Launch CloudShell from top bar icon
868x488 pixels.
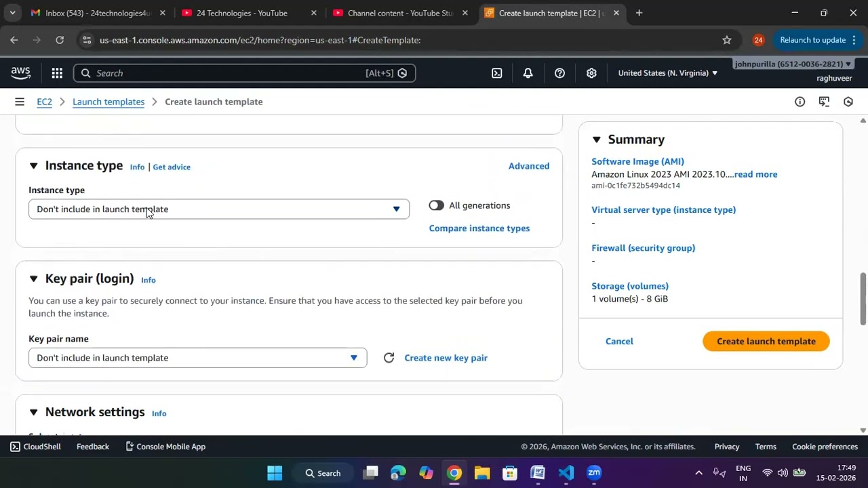coord(496,73)
